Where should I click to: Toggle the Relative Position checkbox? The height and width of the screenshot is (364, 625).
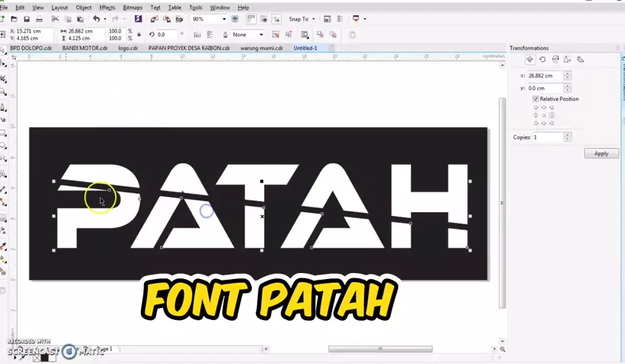click(535, 99)
